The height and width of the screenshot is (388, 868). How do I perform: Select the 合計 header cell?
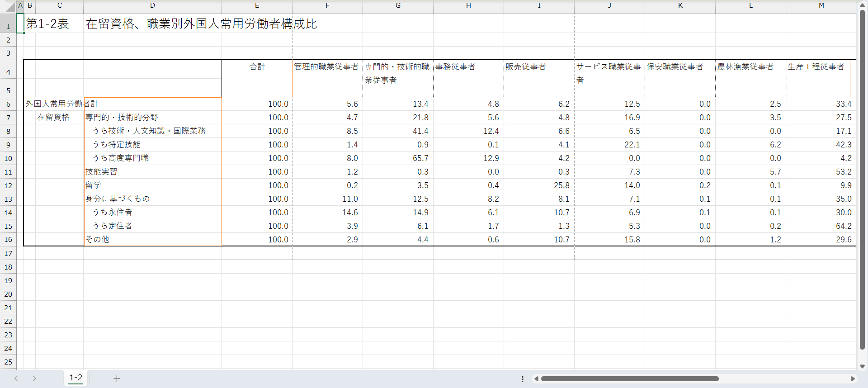click(x=257, y=67)
